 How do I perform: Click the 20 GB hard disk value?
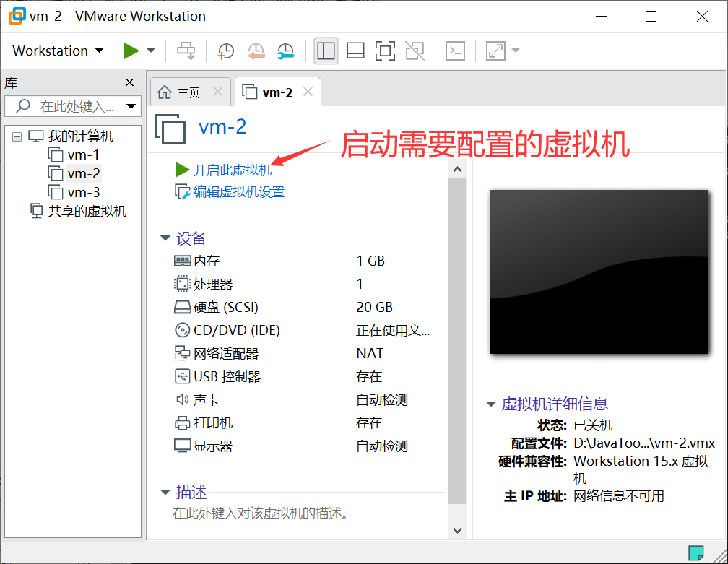click(x=374, y=308)
